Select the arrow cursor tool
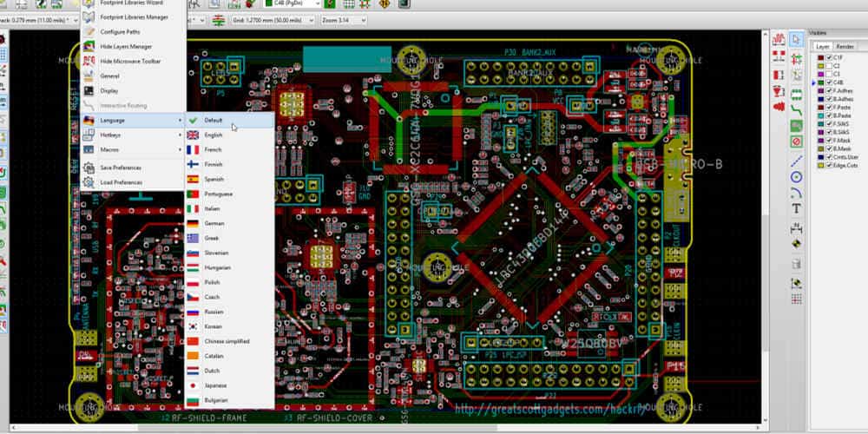Image resolution: width=868 pixels, height=434 pixels. point(796,39)
